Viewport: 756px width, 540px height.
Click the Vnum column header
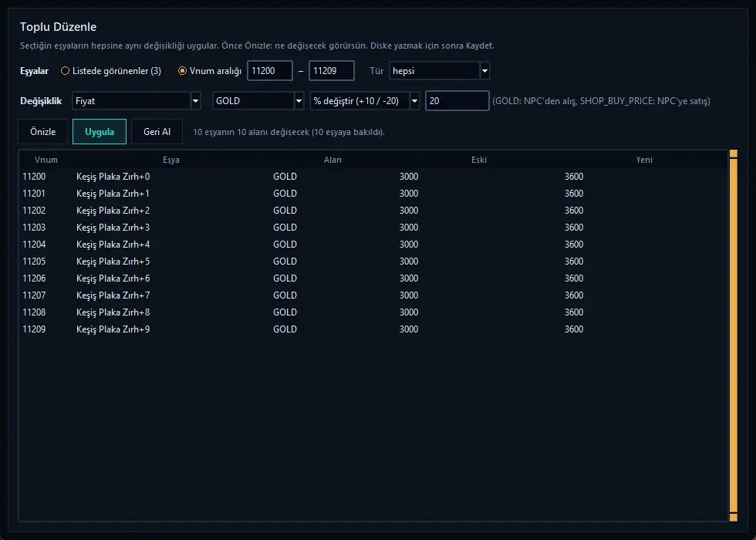[x=46, y=160]
